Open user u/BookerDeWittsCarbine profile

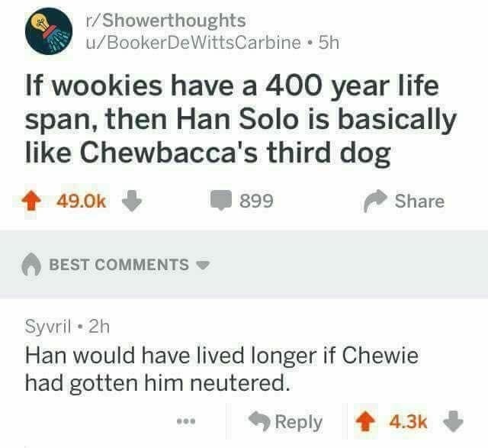pos(193,43)
